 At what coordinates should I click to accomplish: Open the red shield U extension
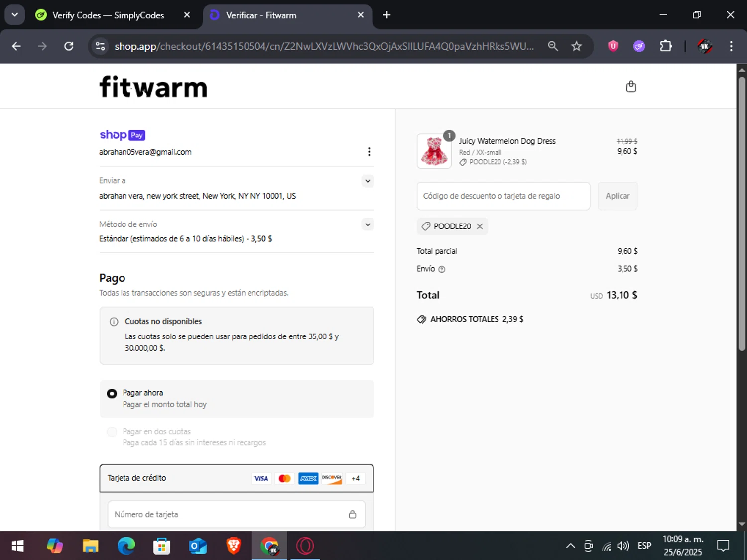(x=613, y=46)
